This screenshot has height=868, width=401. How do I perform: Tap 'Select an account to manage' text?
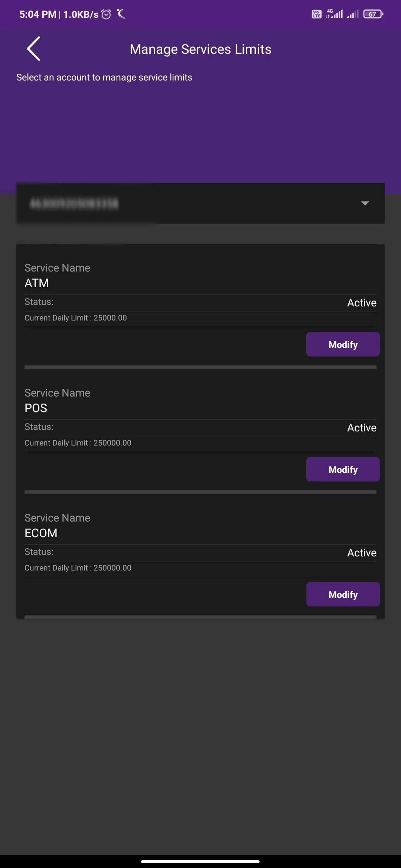[x=104, y=77]
